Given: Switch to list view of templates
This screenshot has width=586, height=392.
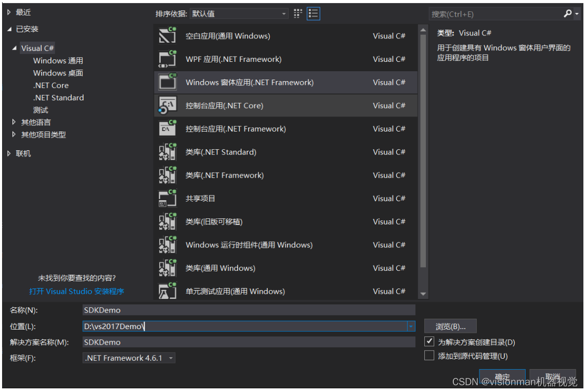Looking at the screenshot, I should pyautogui.click(x=313, y=14).
